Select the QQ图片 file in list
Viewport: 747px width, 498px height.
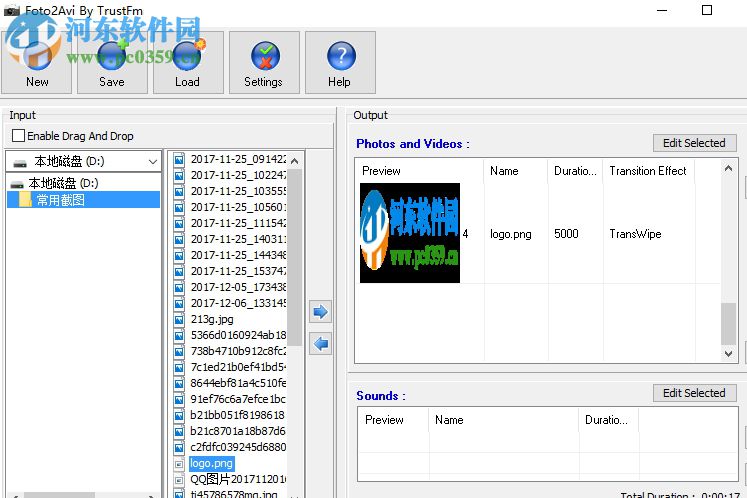pyautogui.click(x=238, y=479)
